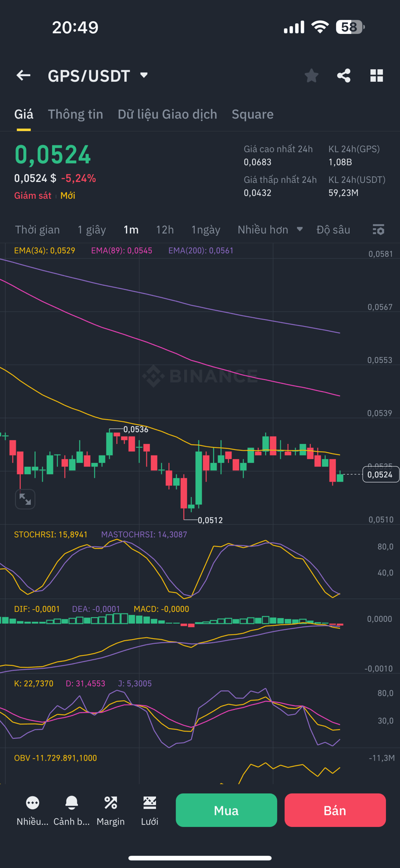Tap the current price marker 0,0524 on axis
400x868 pixels.
[380, 474]
